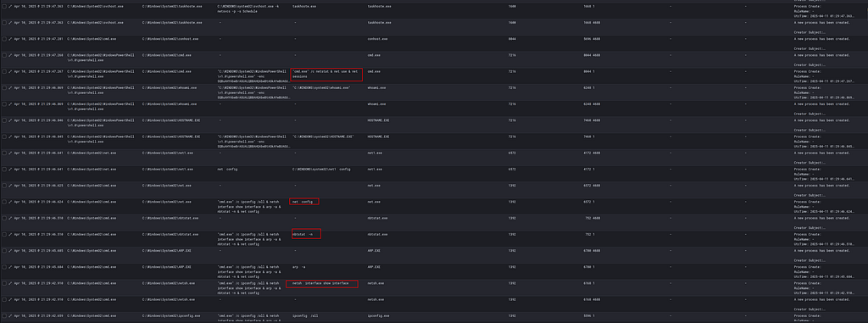This screenshot has height=323, width=868.
Task: Expand the 46.869 row showing whoami.exe command line
Action: [10, 87]
